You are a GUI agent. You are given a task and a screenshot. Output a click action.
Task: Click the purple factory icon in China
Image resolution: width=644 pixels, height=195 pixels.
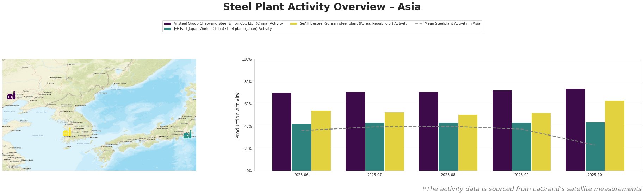[11, 96]
